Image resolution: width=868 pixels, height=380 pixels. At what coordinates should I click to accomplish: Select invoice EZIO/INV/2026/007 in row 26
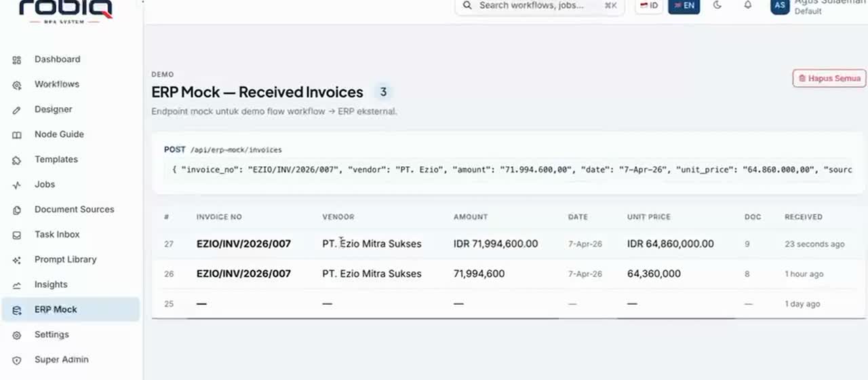tap(243, 274)
